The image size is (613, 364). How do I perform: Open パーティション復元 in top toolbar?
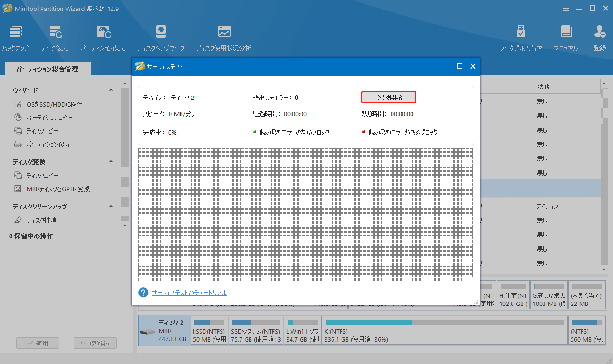pos(103,39)
